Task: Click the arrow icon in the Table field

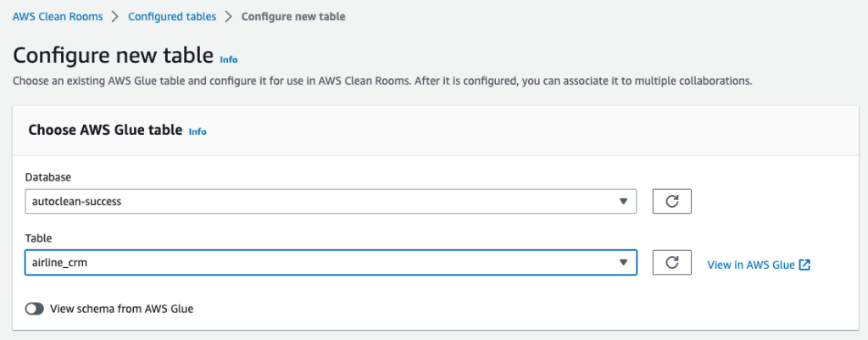Action: 624,264
